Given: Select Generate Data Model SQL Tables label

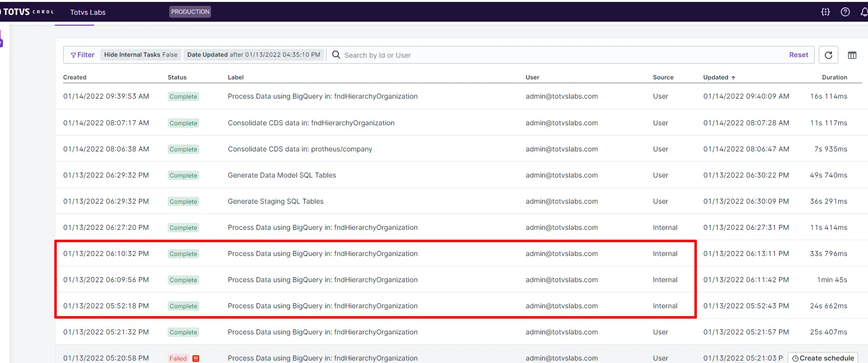Looking at the screenshot, I should pyautogui.click(x=282, y=175).
